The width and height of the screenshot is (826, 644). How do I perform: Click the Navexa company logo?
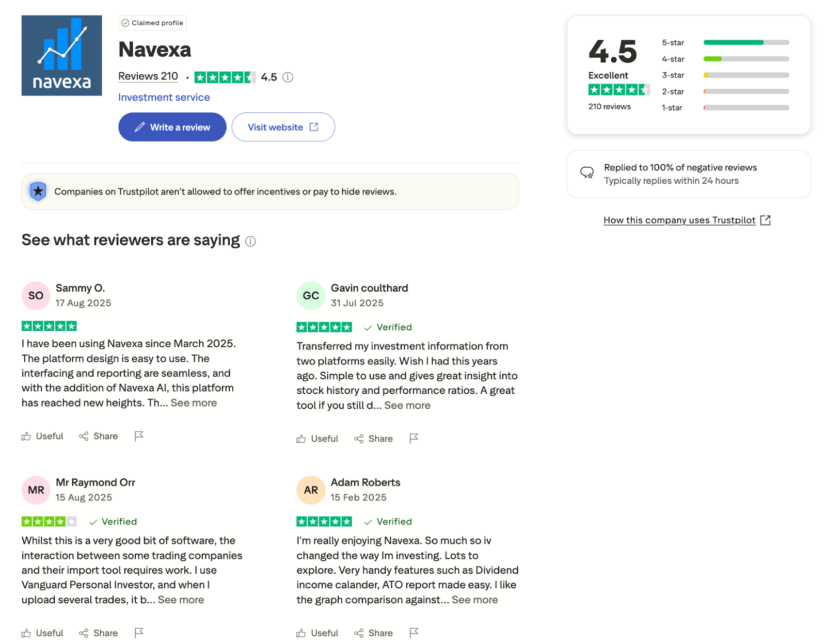click(x=61, y=56)
